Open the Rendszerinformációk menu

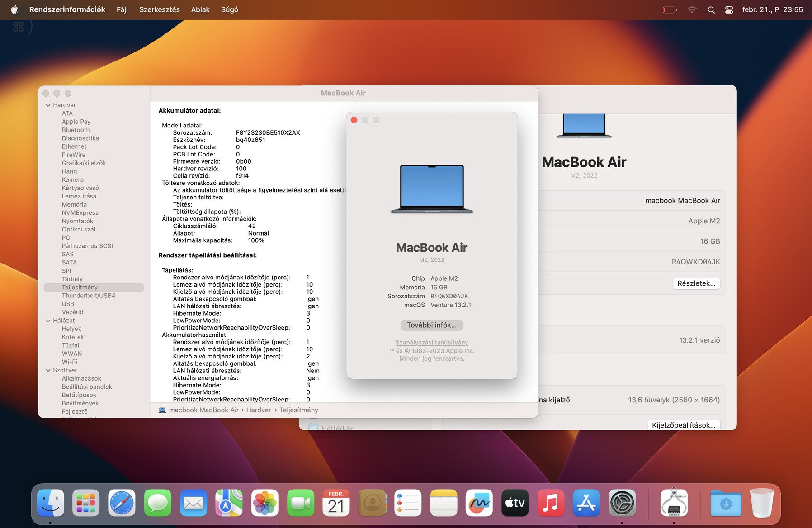(67, 9)
